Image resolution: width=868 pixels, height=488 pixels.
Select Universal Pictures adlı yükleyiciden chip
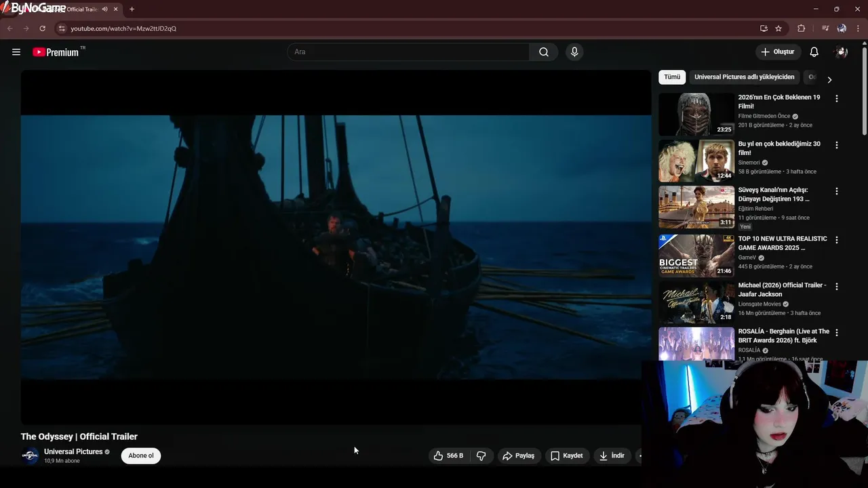(x=744, y=77)
